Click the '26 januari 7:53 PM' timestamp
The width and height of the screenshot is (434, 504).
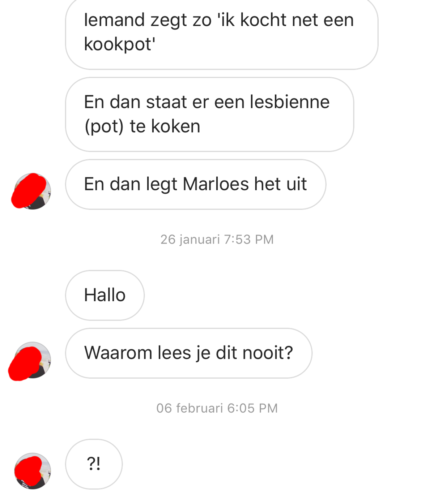(x=217, y=240)
